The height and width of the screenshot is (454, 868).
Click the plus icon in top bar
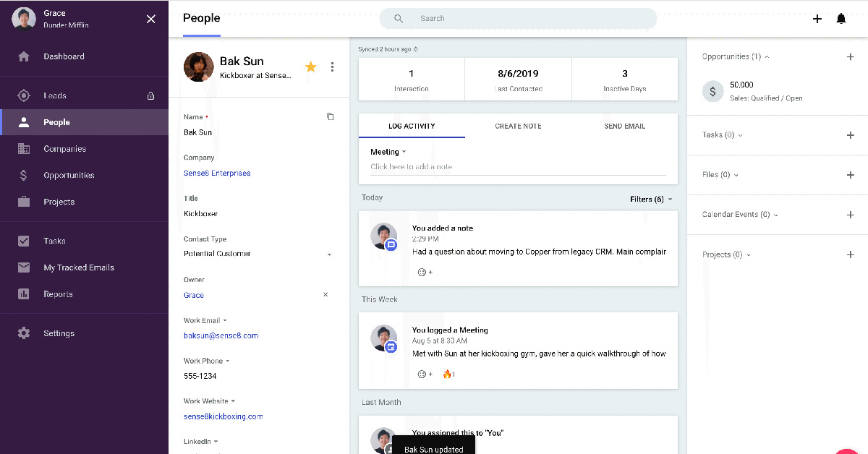click(x=817, y=19)
